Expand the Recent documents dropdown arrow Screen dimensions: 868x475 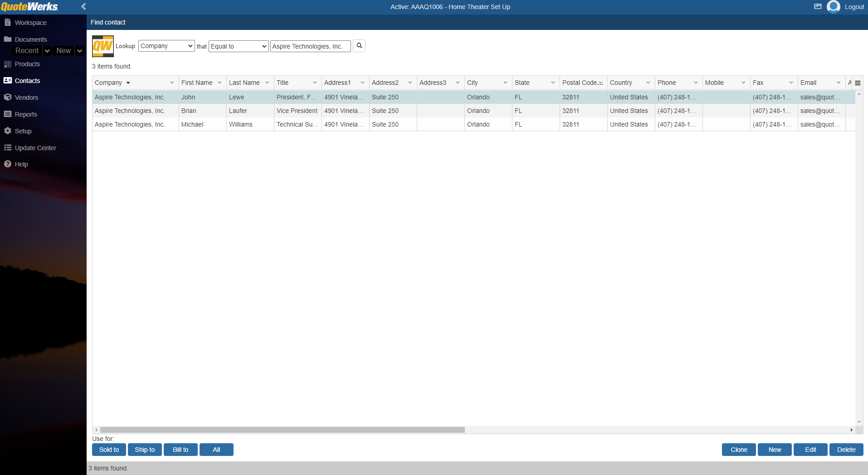47,51
